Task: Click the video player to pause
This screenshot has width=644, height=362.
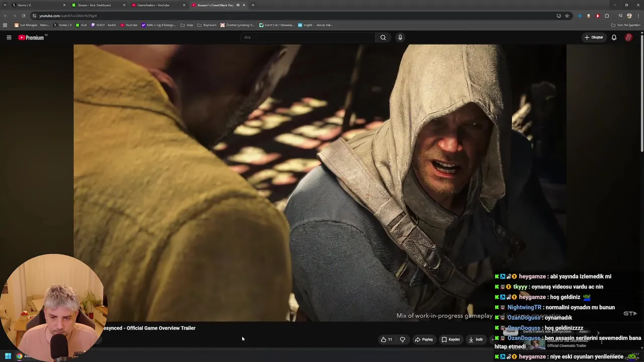Action: coord(319,183)
